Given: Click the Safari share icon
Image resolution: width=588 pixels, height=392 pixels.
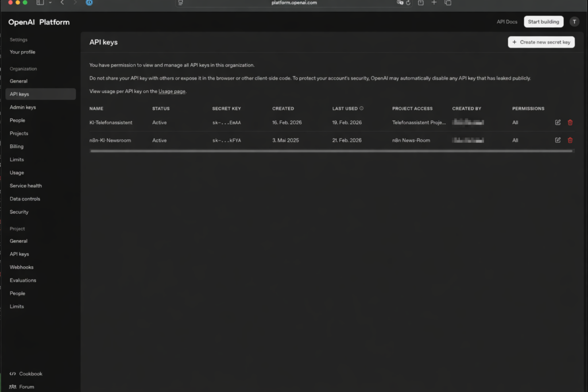Looking at the screenshot, I should [x=420, y=3].
